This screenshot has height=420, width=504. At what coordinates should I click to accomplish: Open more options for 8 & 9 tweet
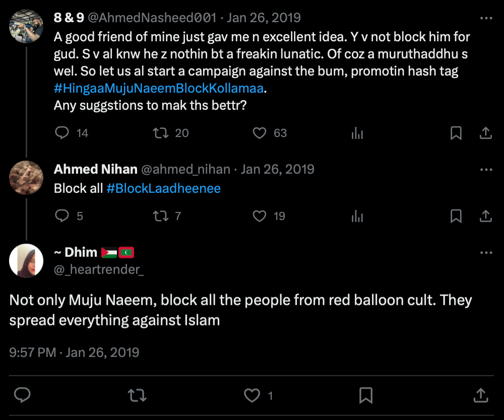tap(486, 18)
